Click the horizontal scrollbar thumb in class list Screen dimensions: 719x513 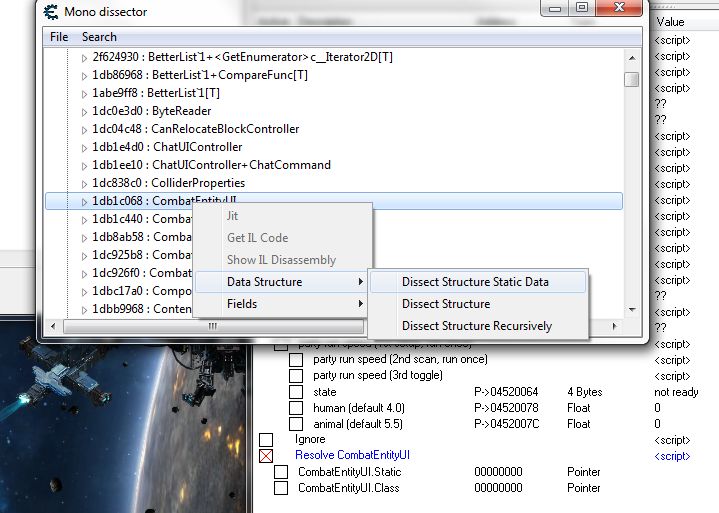pyautogui.click(x=212, y=326)
